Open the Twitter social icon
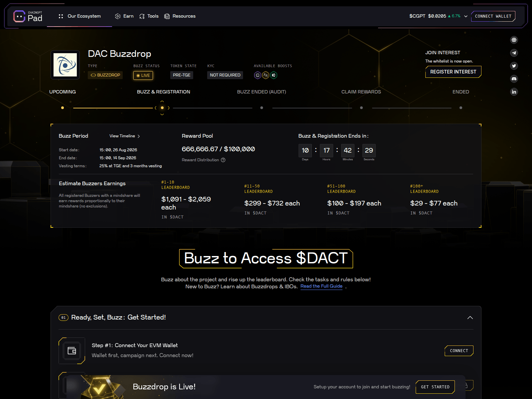The image size is (532, 399). click(514, 66)
